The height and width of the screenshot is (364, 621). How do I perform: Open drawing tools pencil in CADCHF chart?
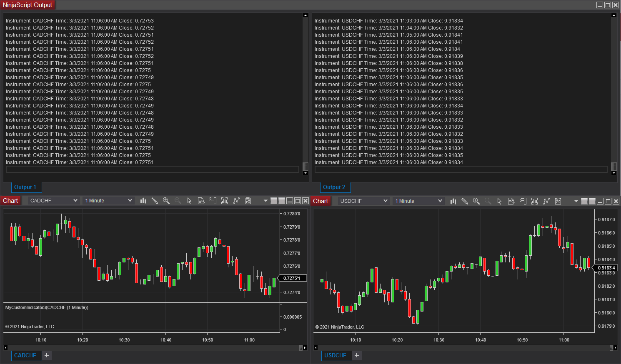[x=155, y=201]
